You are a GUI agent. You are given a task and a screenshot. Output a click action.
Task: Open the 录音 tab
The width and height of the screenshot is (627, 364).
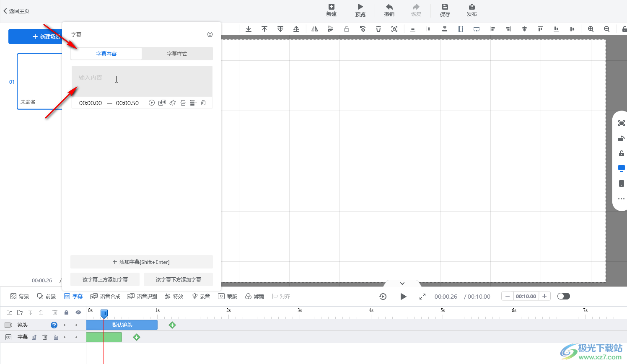(x=201, y=296)
